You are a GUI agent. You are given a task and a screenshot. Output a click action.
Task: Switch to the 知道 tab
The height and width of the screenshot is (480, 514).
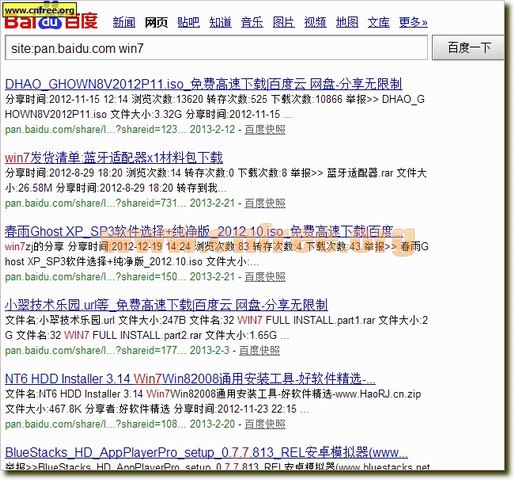point(220,22)
